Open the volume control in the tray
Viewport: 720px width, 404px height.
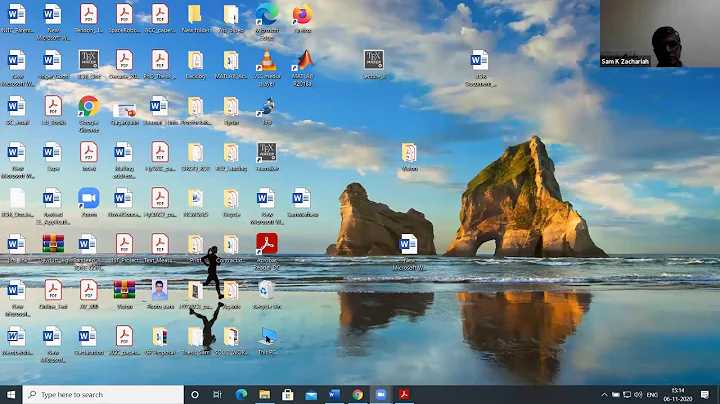[638, 395]
